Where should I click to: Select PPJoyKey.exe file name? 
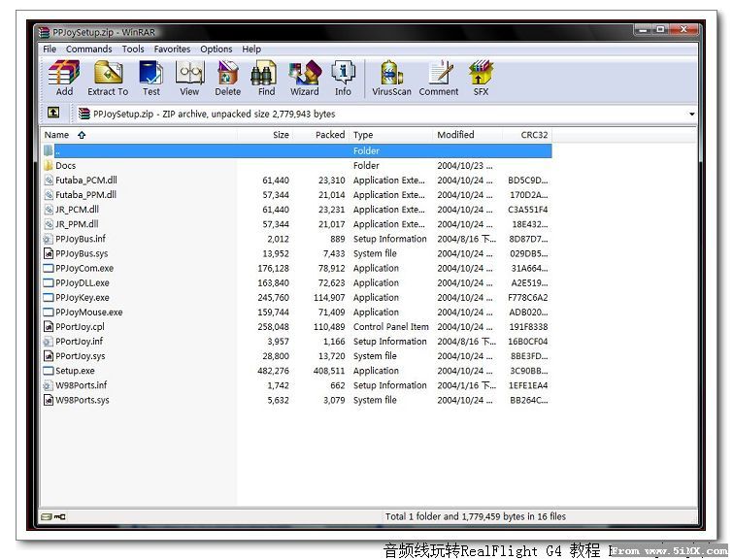(x=83, y=297)
